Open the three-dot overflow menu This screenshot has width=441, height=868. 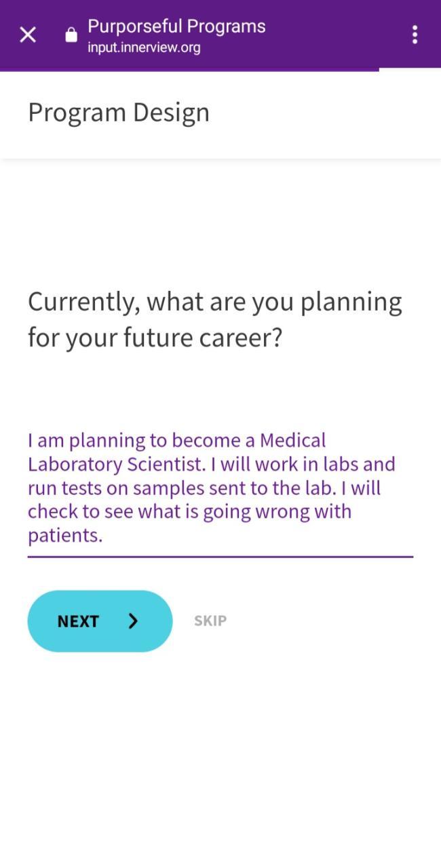[x=415, y=35]
